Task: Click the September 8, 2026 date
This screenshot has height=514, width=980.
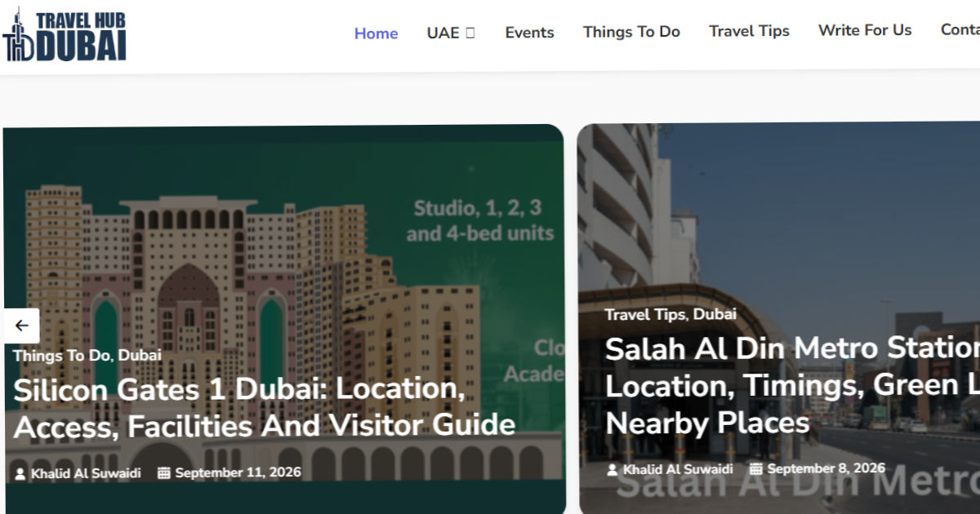Action: coord(826,468)
